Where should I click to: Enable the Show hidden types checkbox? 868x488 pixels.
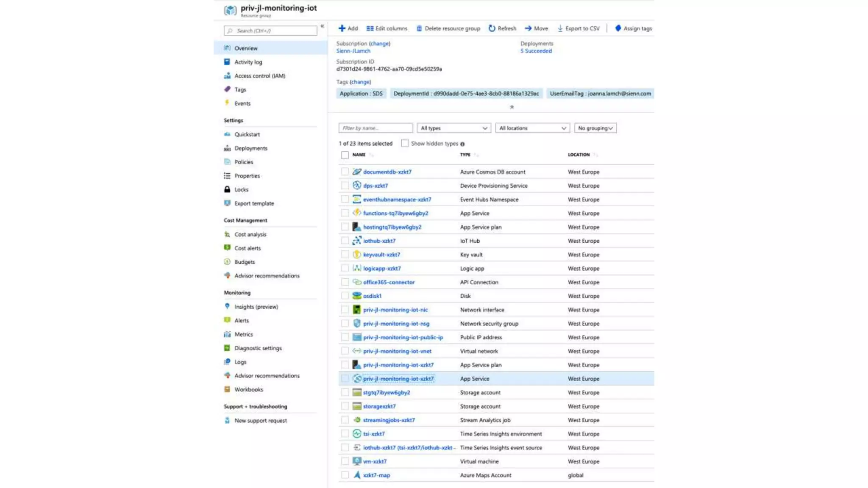tap(405, 143)
